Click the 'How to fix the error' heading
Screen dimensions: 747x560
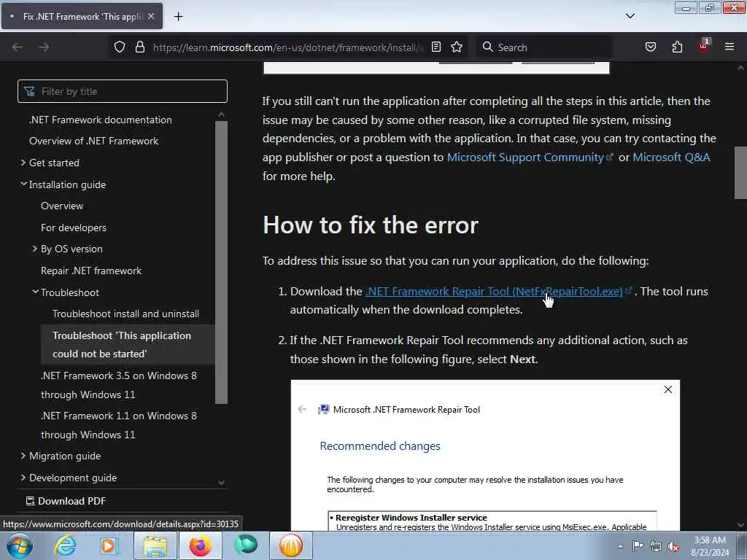(370, 225)
